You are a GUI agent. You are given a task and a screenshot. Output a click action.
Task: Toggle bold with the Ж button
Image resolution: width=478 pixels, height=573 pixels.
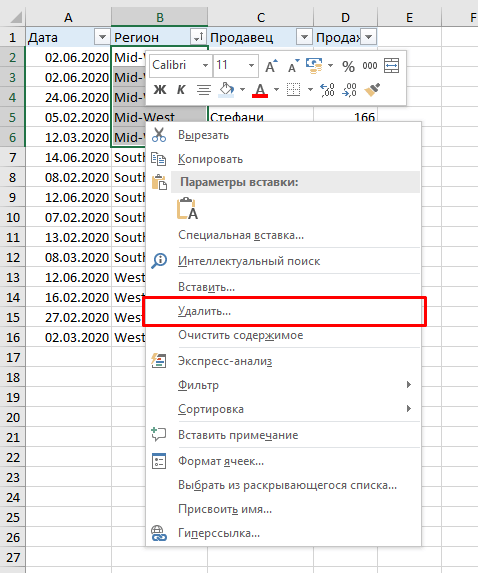pyautogui.click(x=160, y=90)
